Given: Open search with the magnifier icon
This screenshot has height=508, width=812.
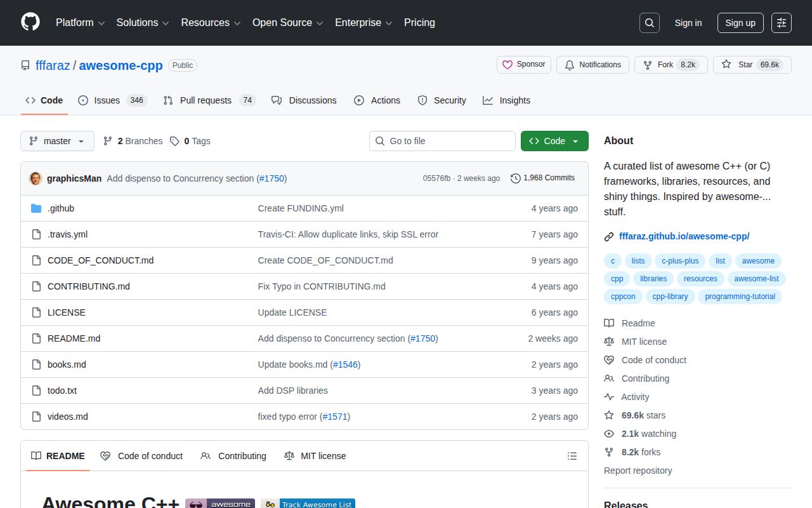Looking at the screenshot, I should [650, 23].
